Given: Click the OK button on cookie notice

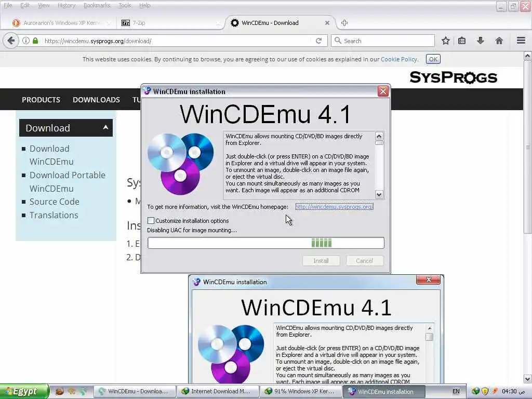Looking at the screenshot, I should 433,59.
